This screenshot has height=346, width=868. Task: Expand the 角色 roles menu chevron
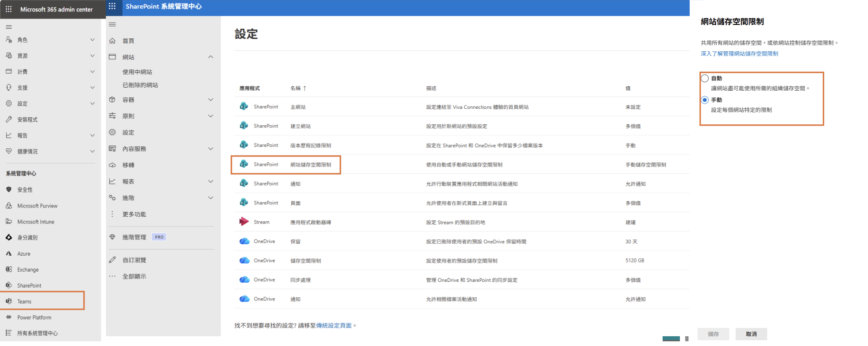93,39
